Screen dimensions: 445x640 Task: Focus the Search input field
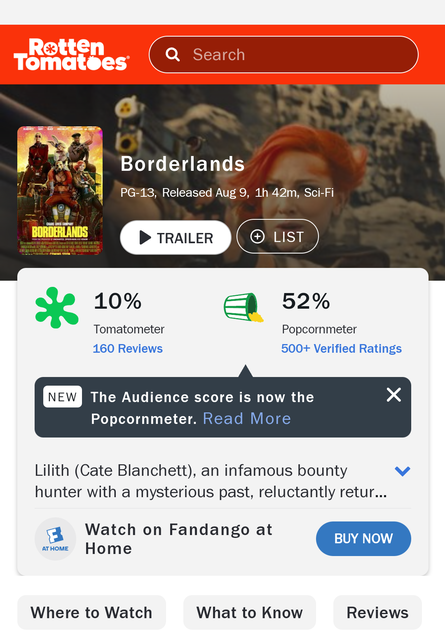[x=284, y=55]
